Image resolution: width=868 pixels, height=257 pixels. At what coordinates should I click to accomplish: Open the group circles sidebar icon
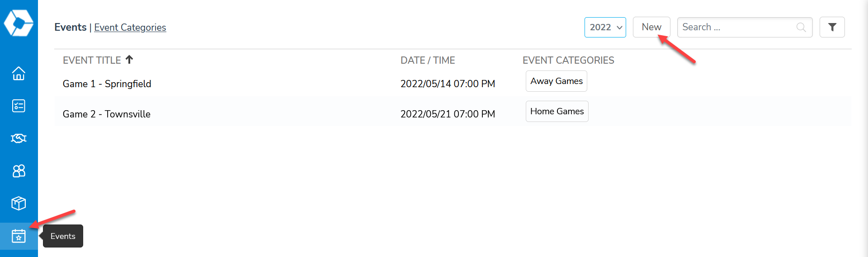(x=19, y=171)
